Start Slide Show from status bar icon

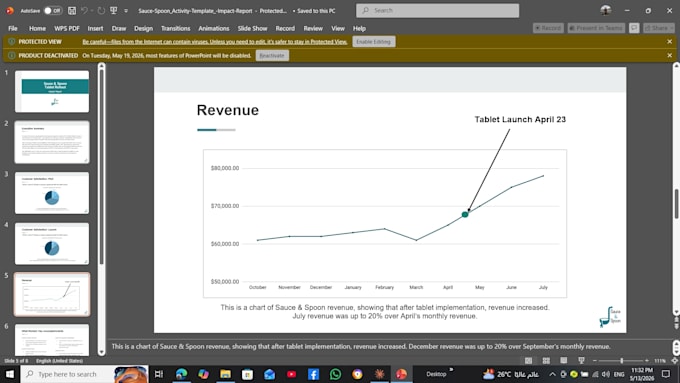coord(581,361)
